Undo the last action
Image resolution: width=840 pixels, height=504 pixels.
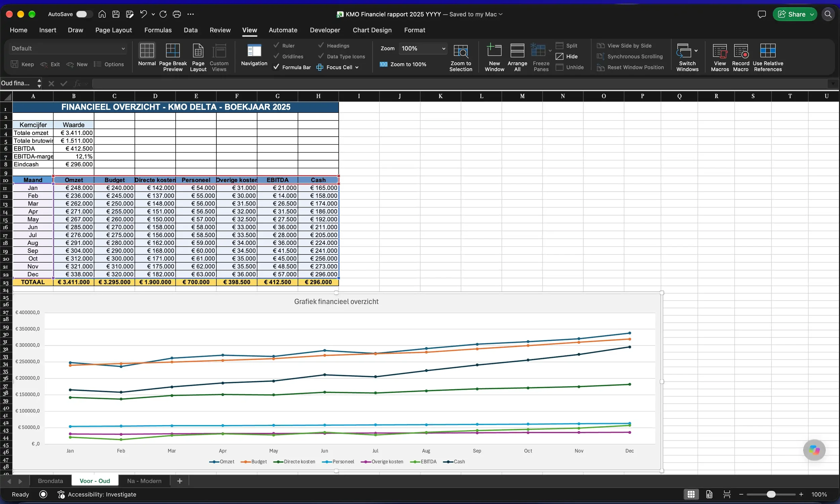tap(143, 14)
